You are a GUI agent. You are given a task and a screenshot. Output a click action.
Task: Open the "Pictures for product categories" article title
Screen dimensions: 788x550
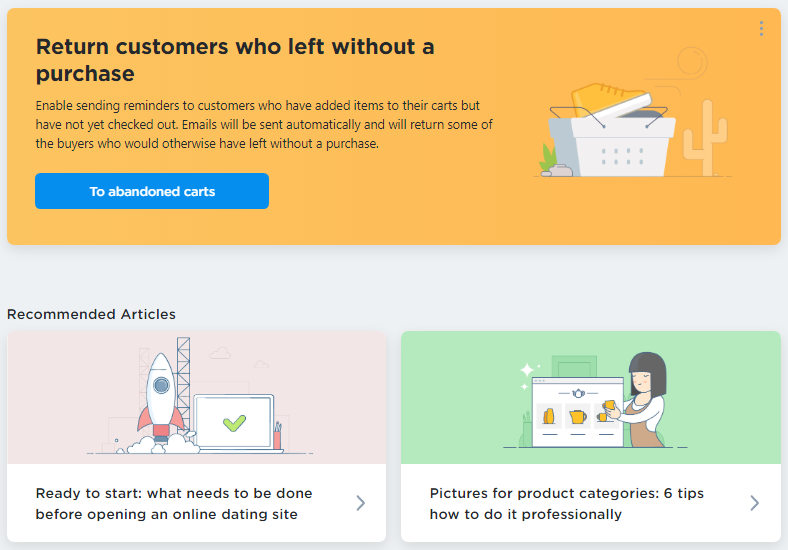566,503
